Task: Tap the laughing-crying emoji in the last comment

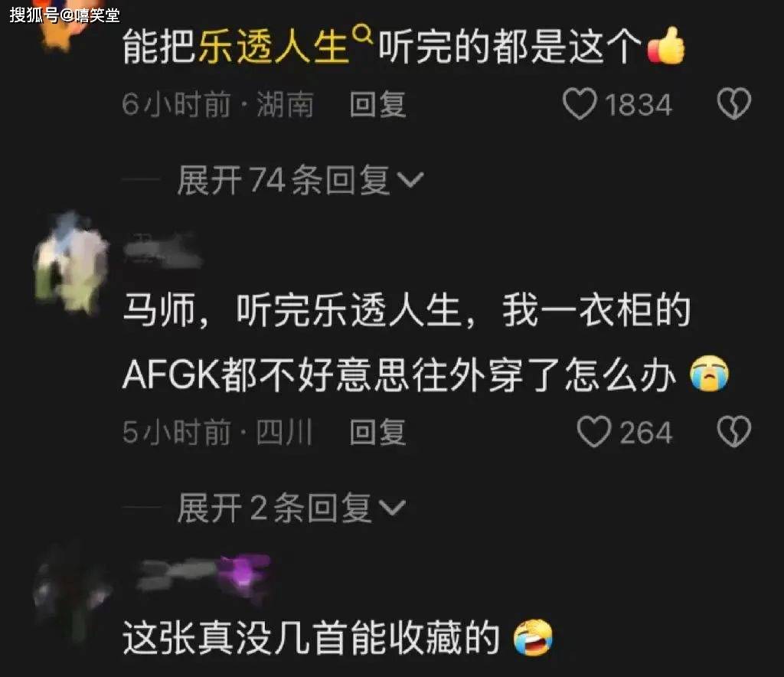Action: [533, 636]
